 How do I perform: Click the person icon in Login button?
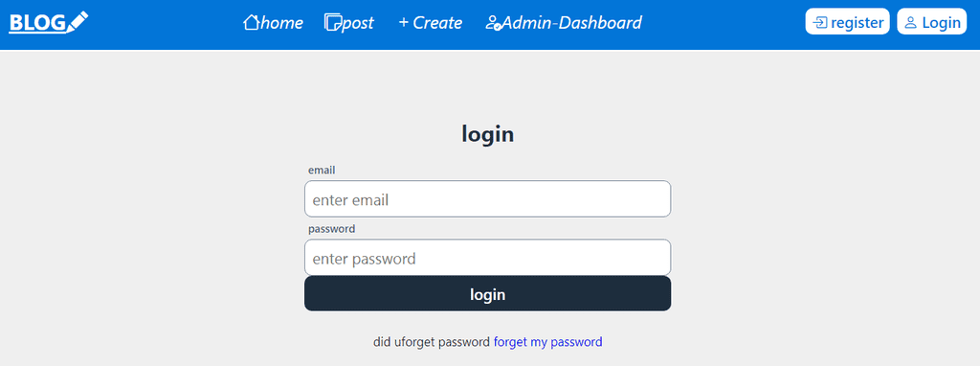(911, 23)
